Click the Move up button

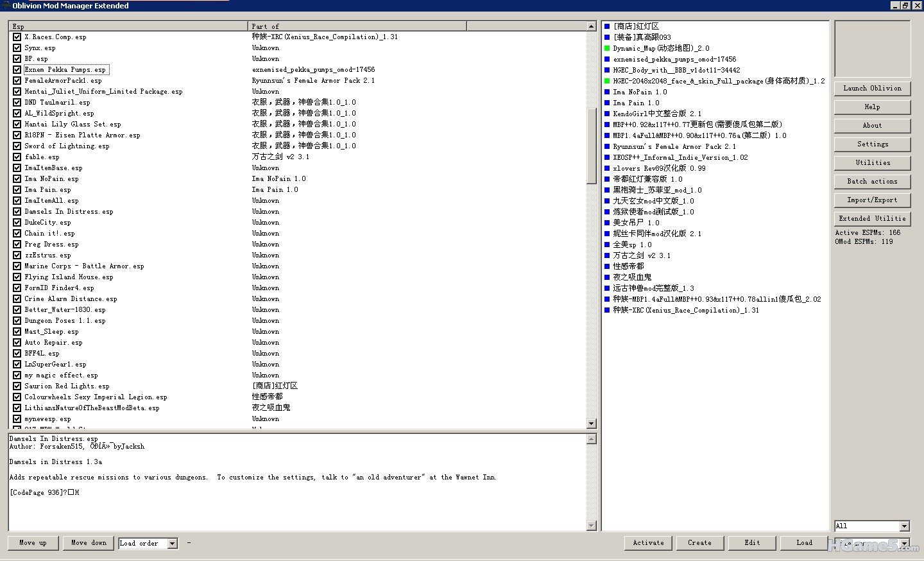(33, 543)
